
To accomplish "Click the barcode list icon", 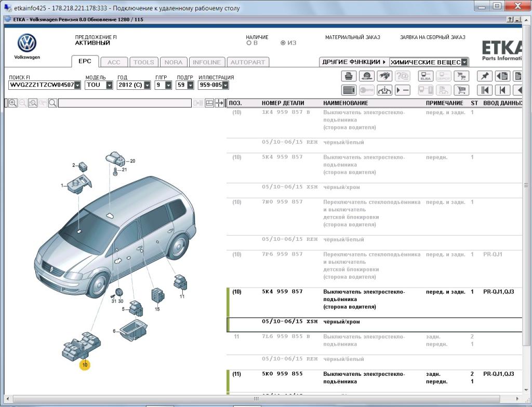I will click(x=349, y=90).
